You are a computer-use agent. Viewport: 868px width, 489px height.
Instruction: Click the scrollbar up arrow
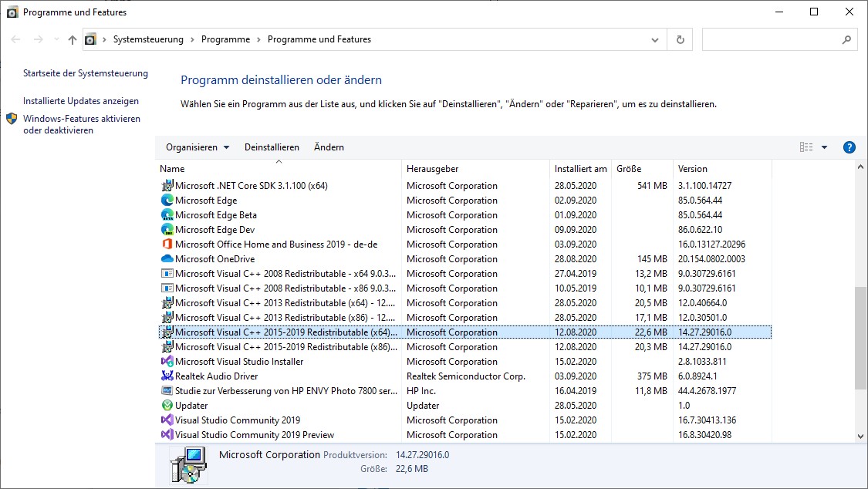coord(860,167)
